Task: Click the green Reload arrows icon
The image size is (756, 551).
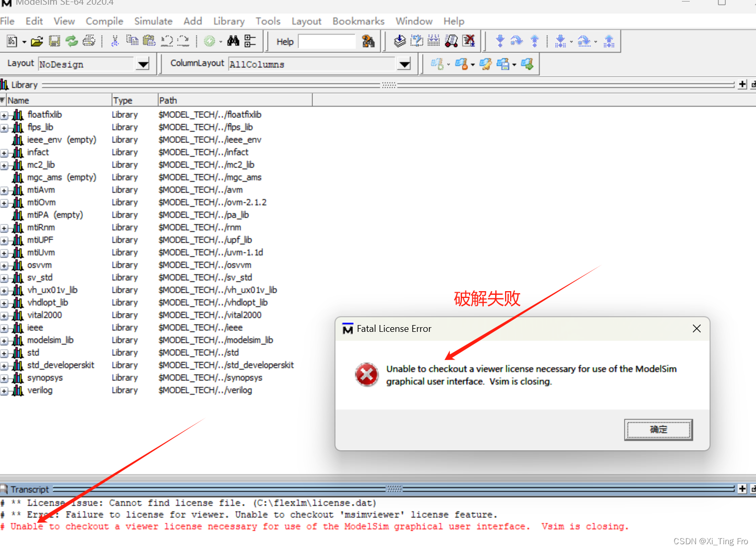Action: coord(71,41)
